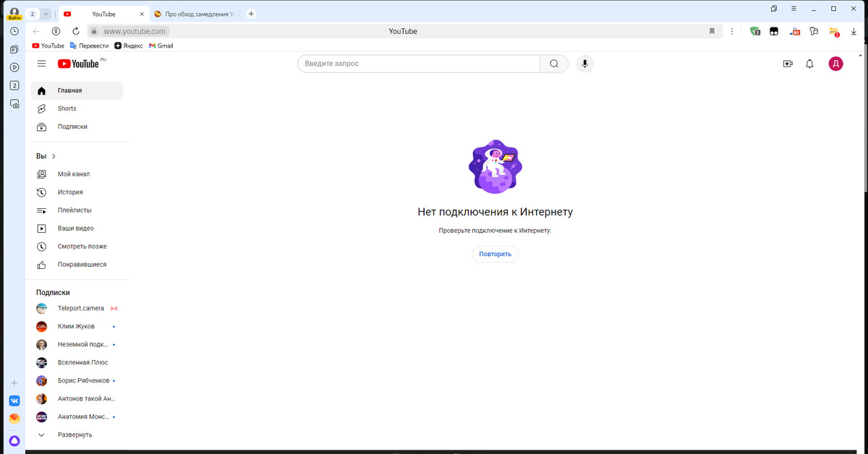Open the yellow folder extension with a red alert badge
868x454 pixels.
[x=834, y=31]
